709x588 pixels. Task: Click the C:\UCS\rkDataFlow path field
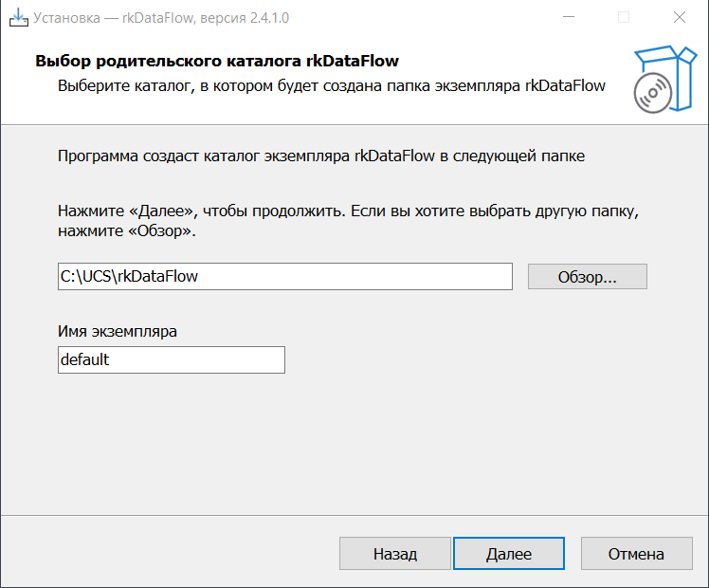click(x=284, y=277)
